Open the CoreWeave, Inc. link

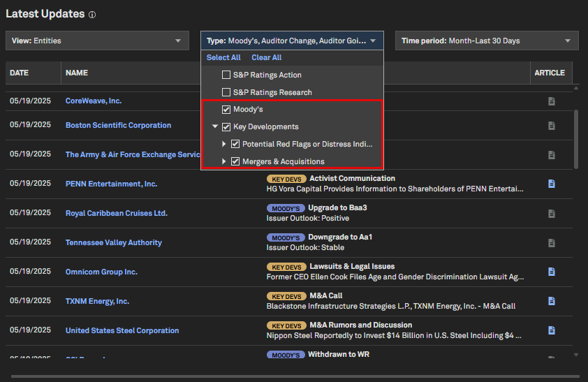pos(94,101)
